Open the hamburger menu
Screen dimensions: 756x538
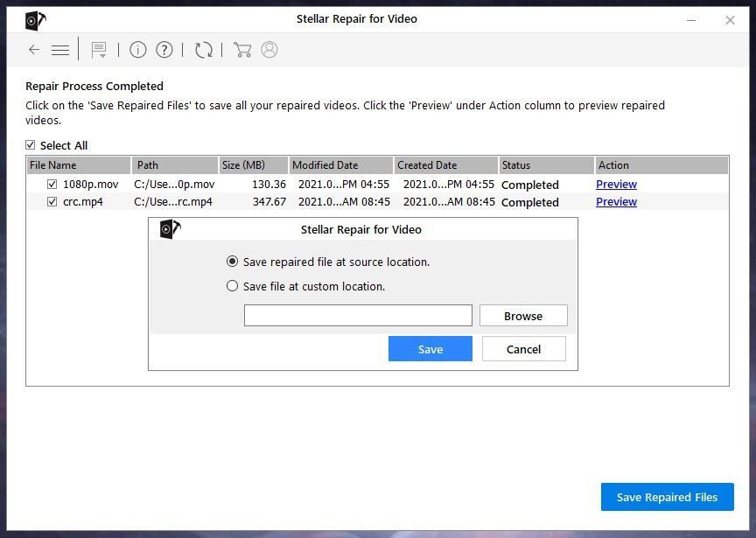click(60, 50)
